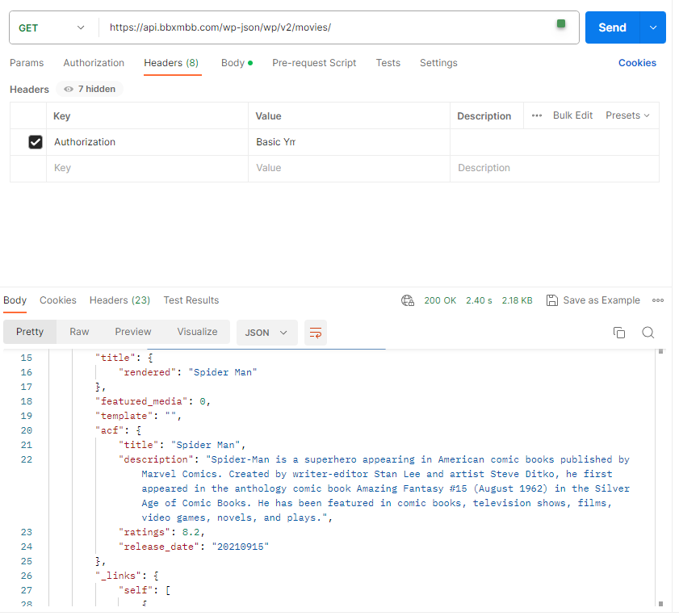The width and height of the screenshot is (679, 616).
Task: Click the green variable indicator in URL bar
Action: pyautogui.click(x=561, y=23)
